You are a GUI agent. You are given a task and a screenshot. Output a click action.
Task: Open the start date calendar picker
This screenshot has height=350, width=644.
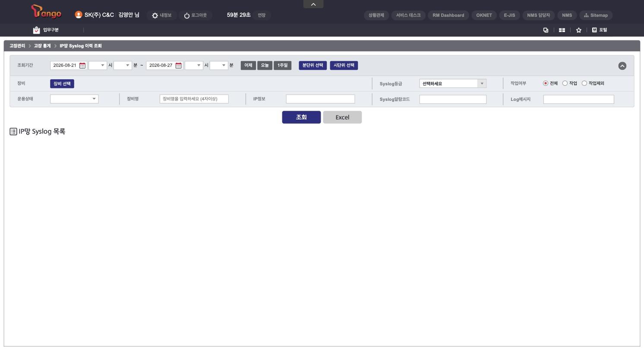point(82,66)
